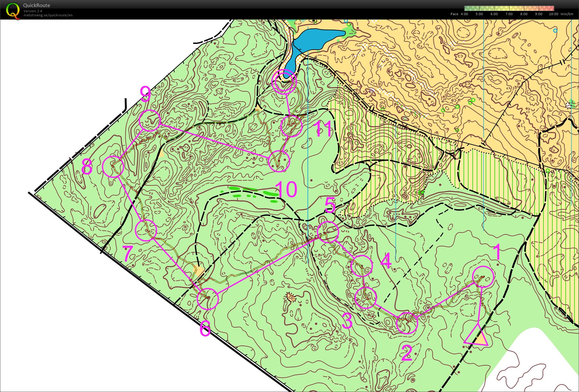This screenshot has height=392, width=579.
Task: Select the control circle for control 10
Action: click(279, 161)
